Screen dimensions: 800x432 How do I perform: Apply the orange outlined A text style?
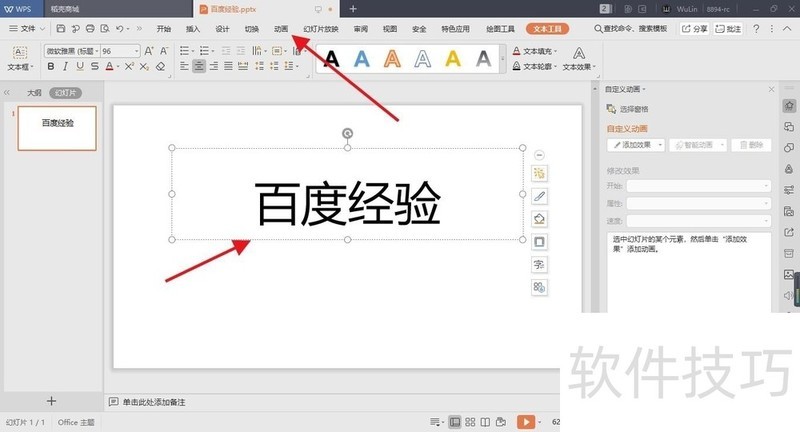coord(392,59)
